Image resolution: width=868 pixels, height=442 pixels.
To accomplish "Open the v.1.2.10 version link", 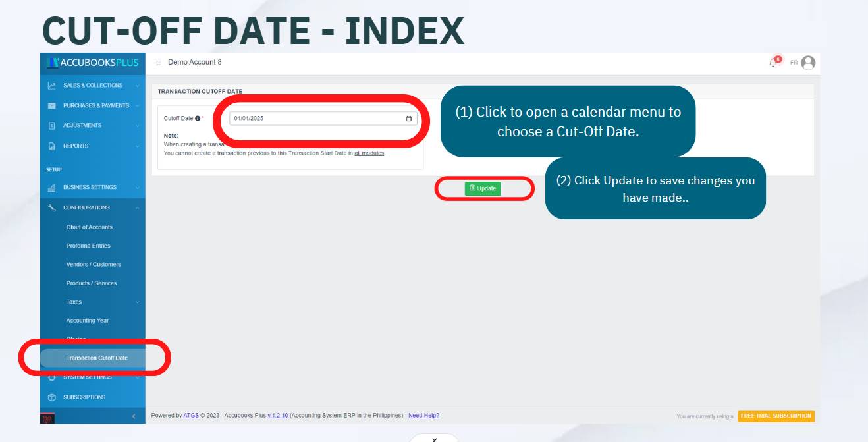I will point(277,416).
